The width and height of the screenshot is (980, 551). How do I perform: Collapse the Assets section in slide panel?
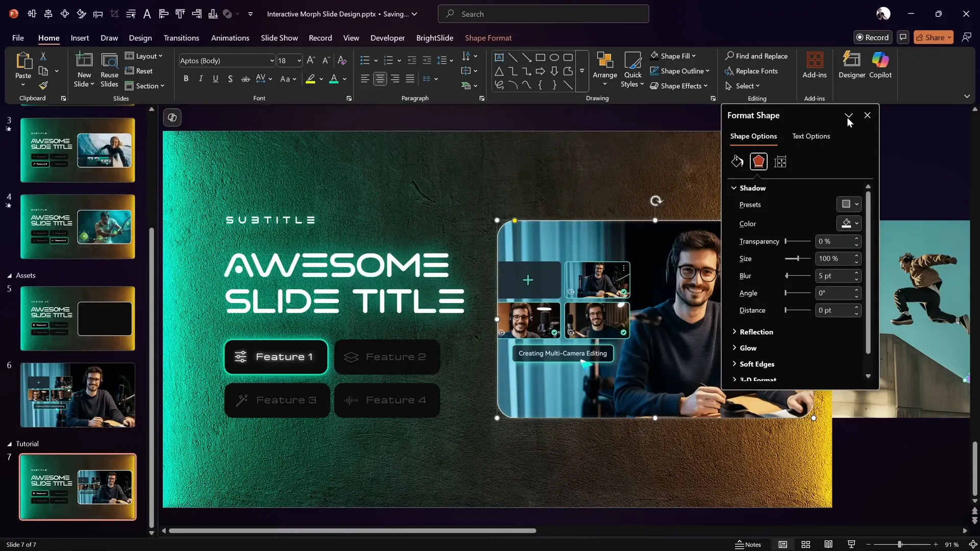pos(9,275)
